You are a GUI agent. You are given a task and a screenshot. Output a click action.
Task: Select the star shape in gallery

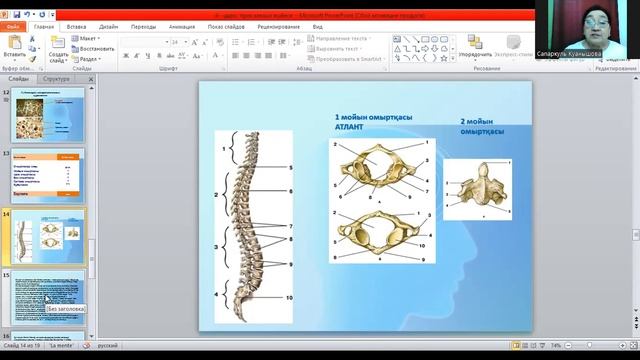pyautogui.click(x=444, y=58)
